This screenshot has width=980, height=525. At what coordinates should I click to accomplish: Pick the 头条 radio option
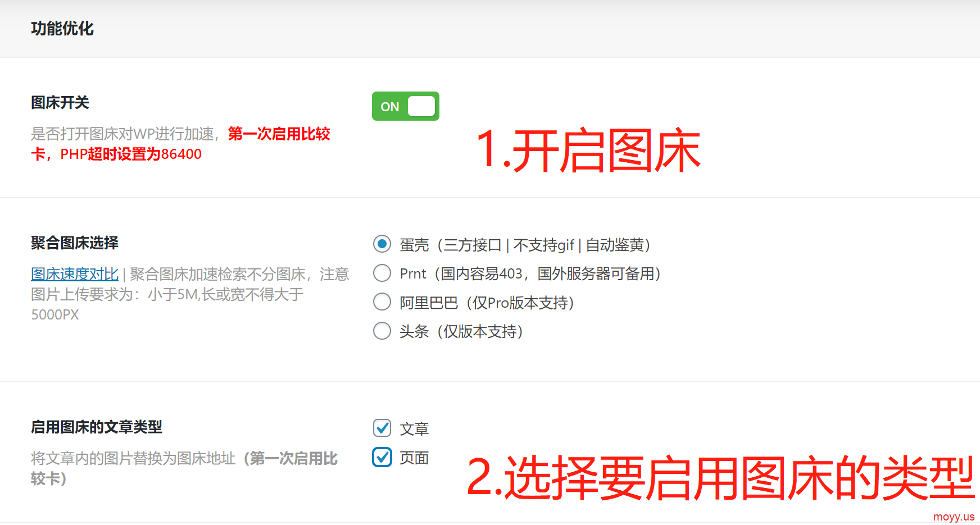point(382,331)
